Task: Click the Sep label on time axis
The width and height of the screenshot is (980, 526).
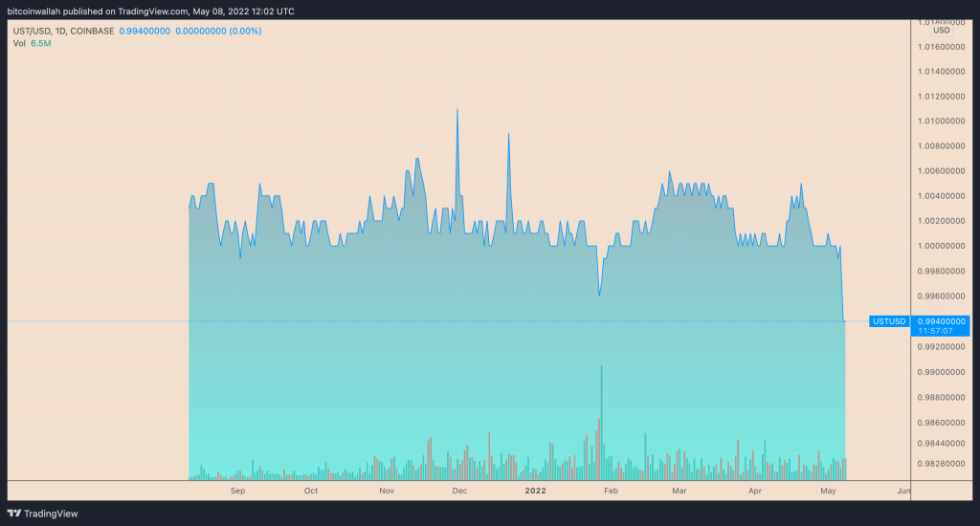Action: click(x=238, y=491)
